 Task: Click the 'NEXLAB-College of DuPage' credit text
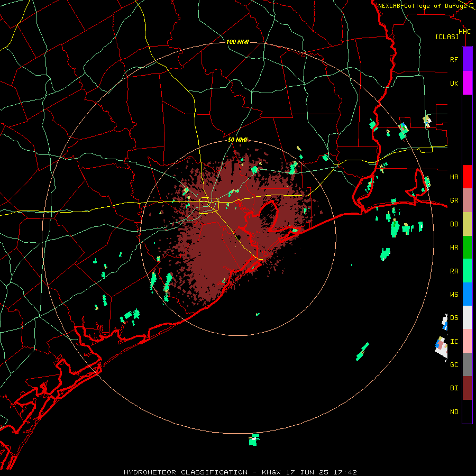click(x=422, y=6)
